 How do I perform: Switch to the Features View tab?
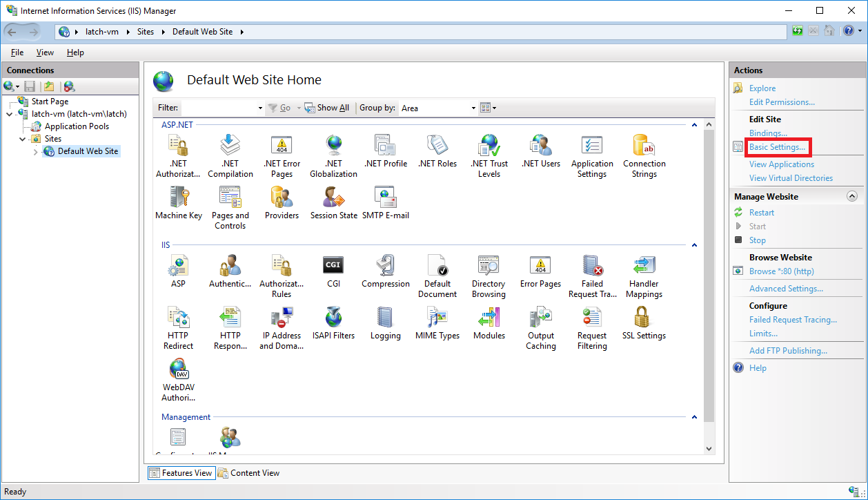[181, 473]
